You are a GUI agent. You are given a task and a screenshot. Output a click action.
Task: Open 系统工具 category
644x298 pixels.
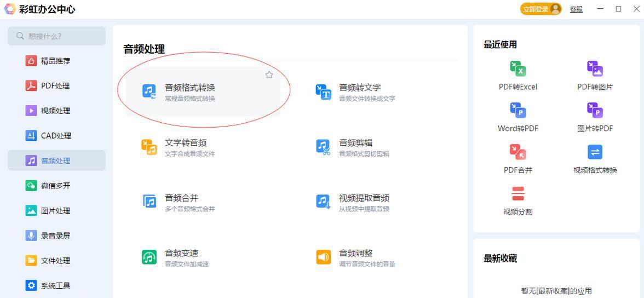click(x=57, y=285)
